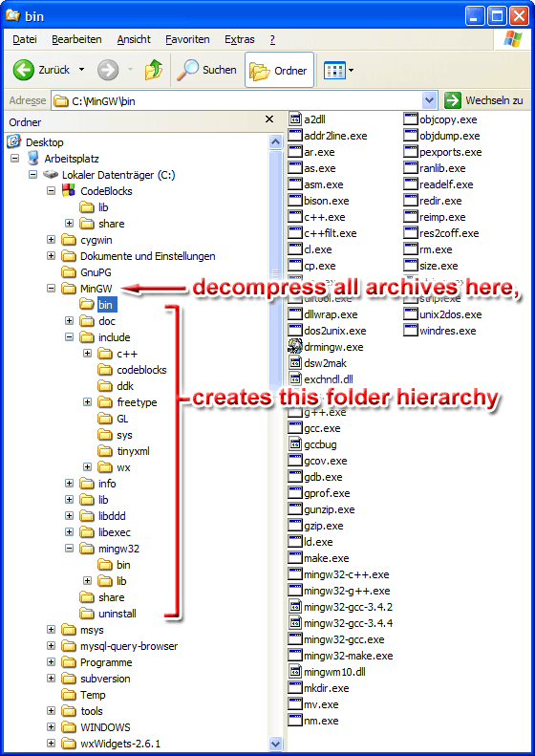Expand the msys folder node

(51, 629)
